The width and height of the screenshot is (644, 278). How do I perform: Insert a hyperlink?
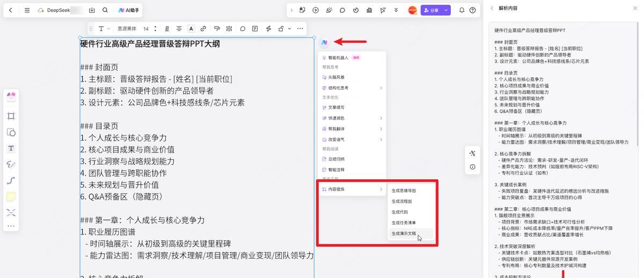(203, 28)
